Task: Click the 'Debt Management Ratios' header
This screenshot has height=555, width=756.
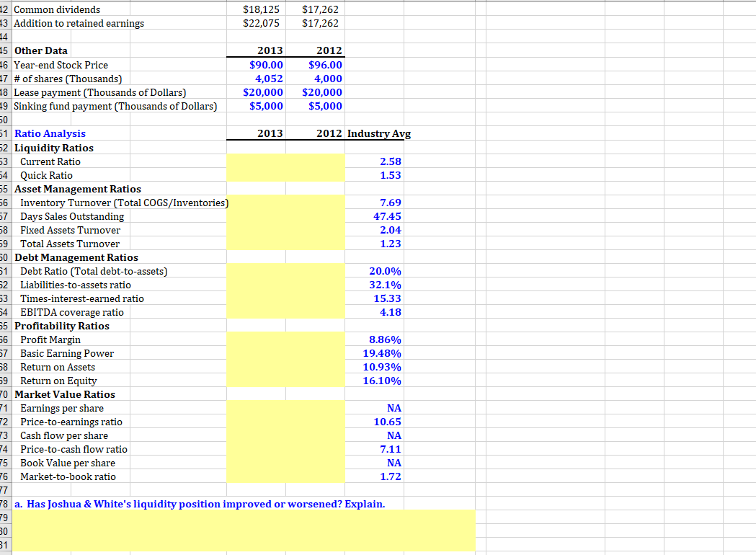Action: [x=76, y=257]
